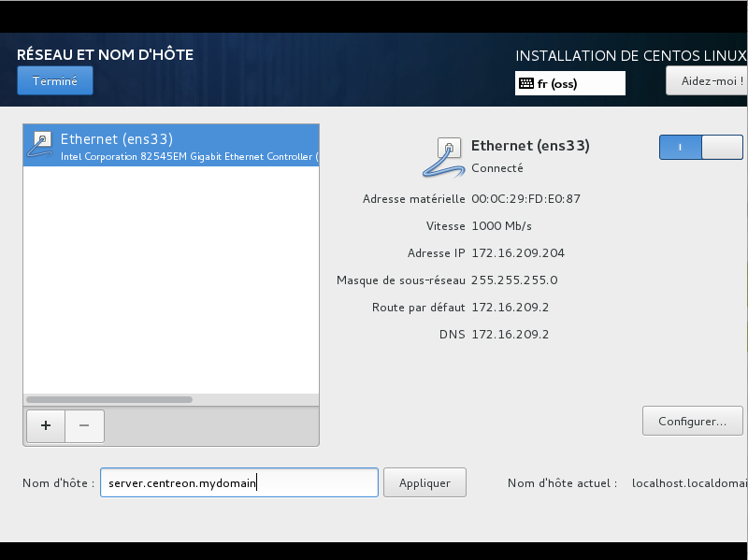The height and width of the screenshot is (560, 748).
Task: Remove the device with the minus button
Action: tap(84, 425)
